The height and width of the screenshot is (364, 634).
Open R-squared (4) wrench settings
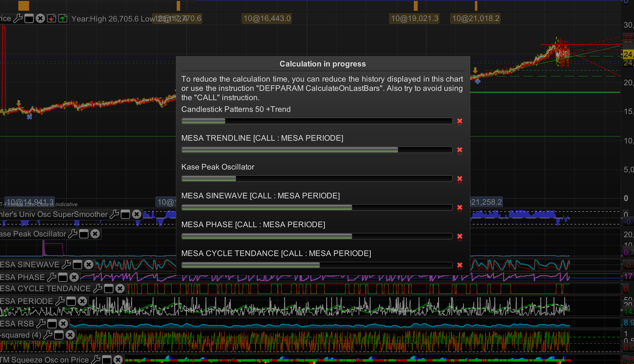click(x=48, y=335)
